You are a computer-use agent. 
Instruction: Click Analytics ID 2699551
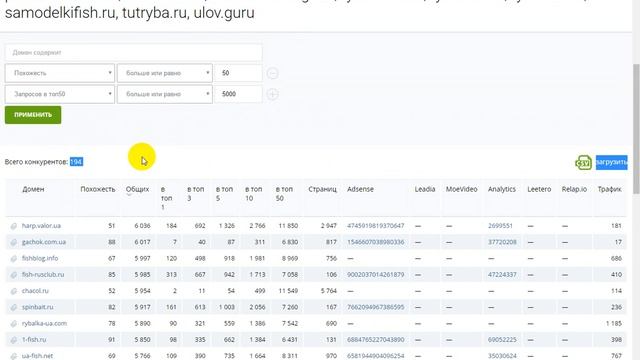pyautogui.click(x=500, y=226)
